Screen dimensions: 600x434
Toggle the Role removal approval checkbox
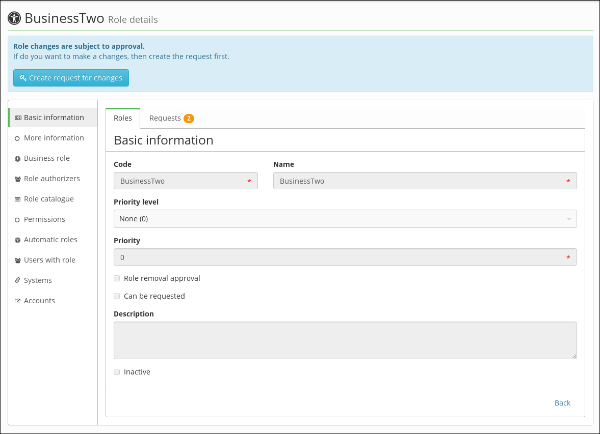(x=117, y=278)
